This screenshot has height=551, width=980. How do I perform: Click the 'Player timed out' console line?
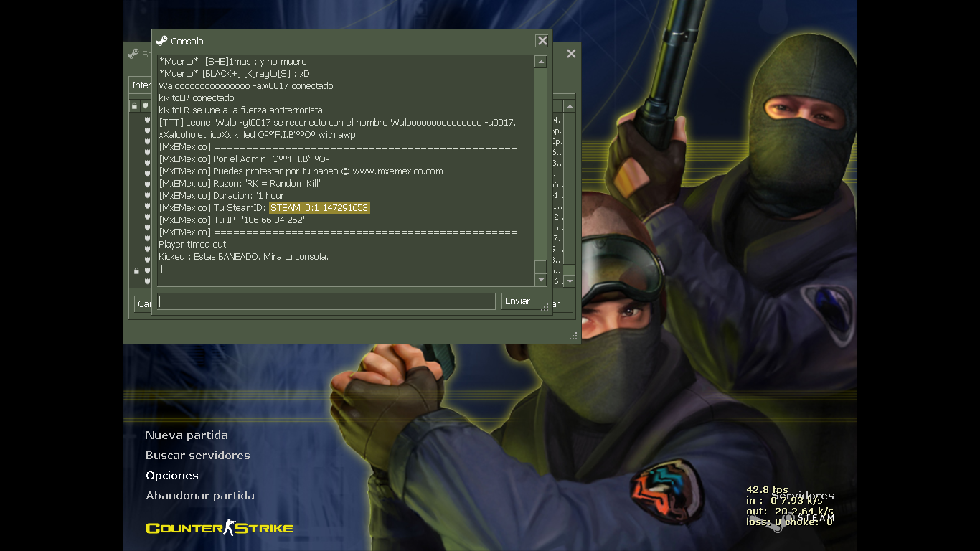point(192,244)
